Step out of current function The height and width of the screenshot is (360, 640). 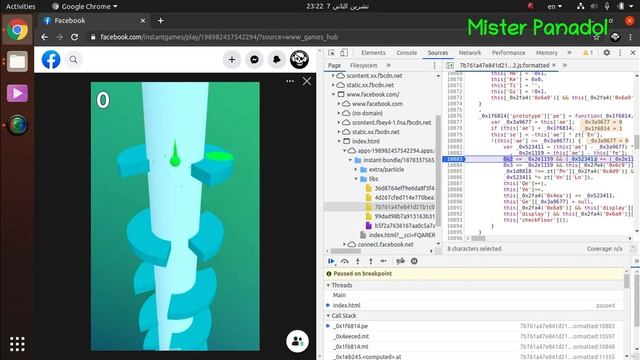(371, 261)
